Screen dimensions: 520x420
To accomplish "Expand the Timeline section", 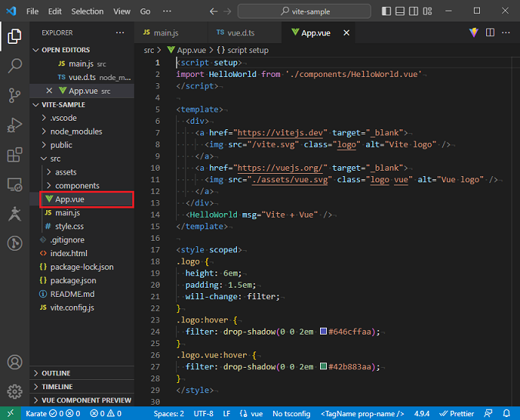I will 36,387.
